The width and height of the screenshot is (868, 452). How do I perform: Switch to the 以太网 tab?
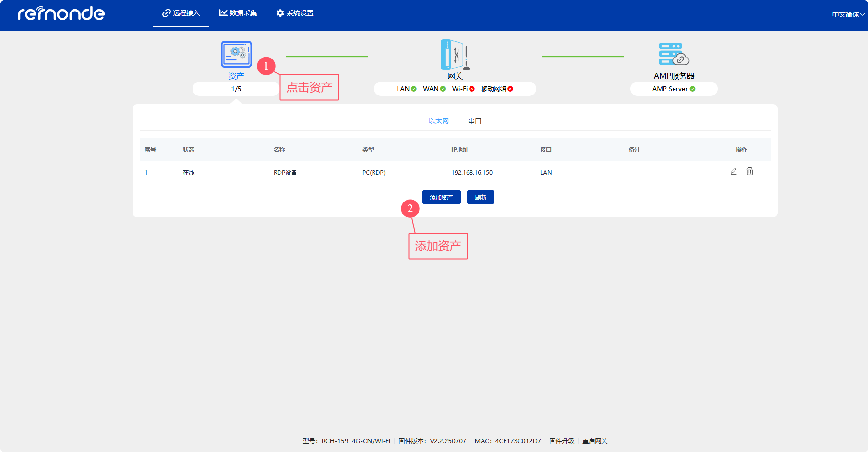point(438,121)
